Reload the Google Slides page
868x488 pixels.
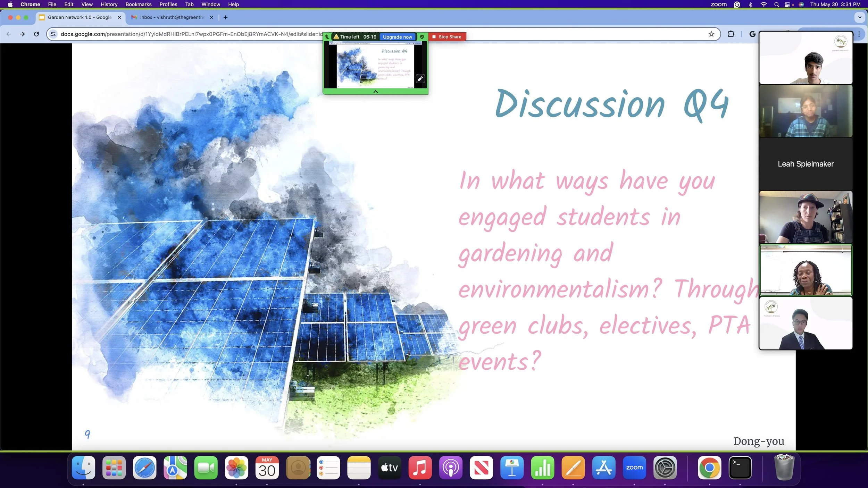pyautogui.click(x=36, y=34)
